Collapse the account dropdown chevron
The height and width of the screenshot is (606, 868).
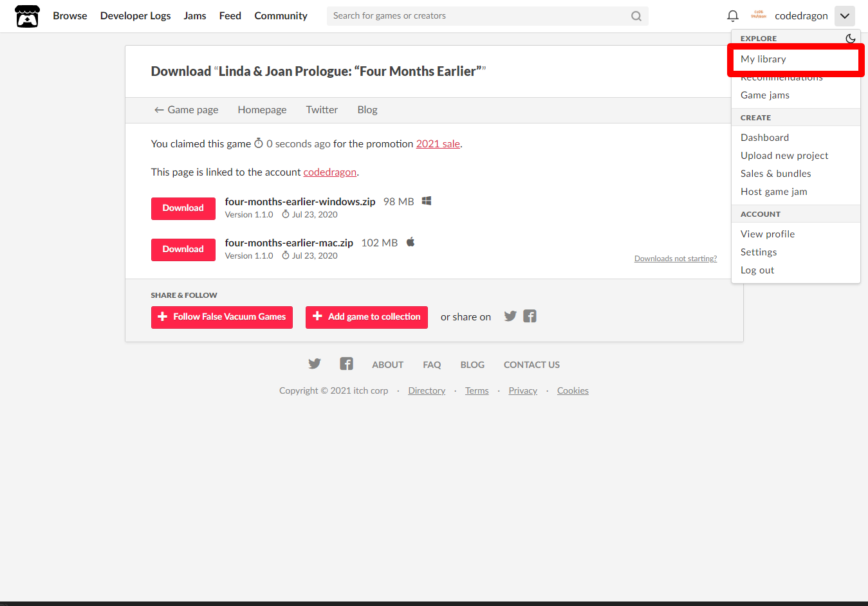click(844, 16)
